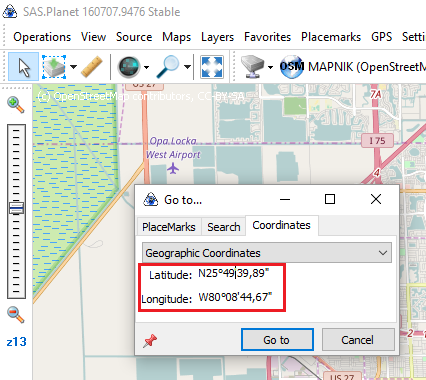Maximize the Go to dialog
The image size is (426, 380).
point(330,199)
